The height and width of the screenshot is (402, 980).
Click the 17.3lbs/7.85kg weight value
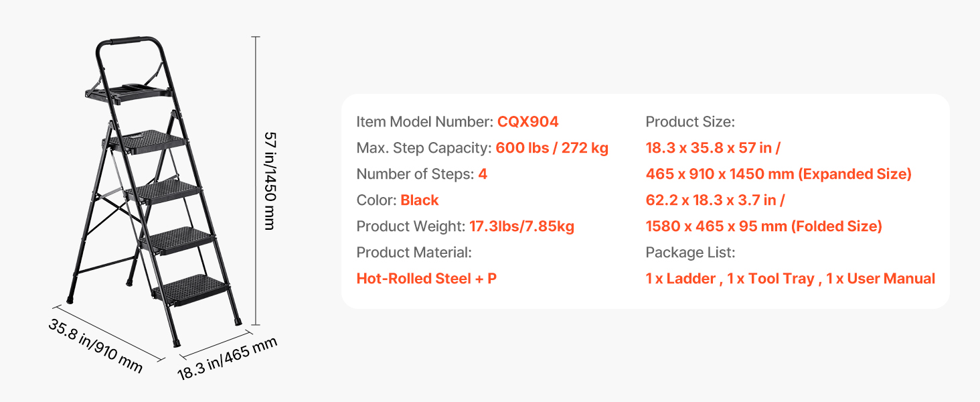tap(521, 226)
